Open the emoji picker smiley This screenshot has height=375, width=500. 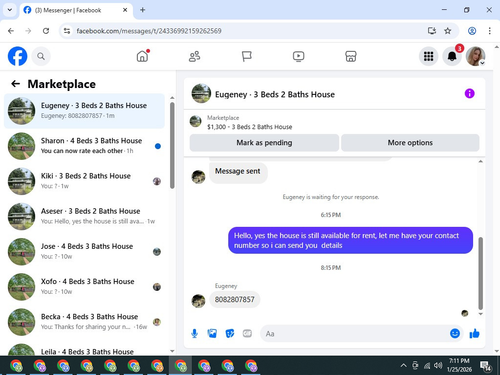click(x=455, y=333)
